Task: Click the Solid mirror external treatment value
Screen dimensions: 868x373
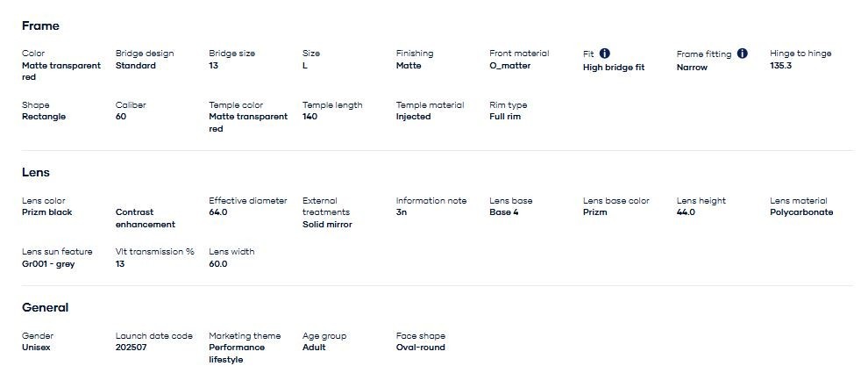Action: (327, 225)
